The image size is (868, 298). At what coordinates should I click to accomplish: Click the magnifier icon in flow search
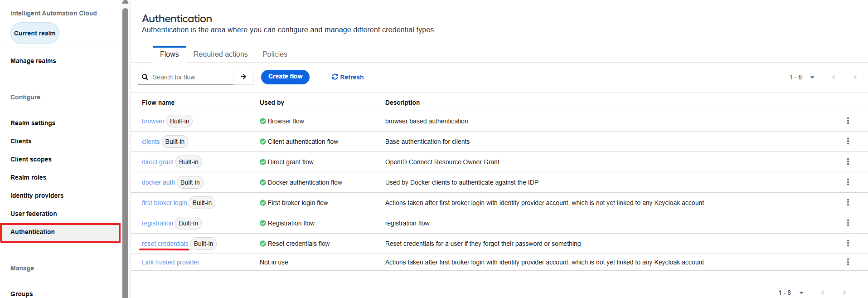(x=145, y=77)
